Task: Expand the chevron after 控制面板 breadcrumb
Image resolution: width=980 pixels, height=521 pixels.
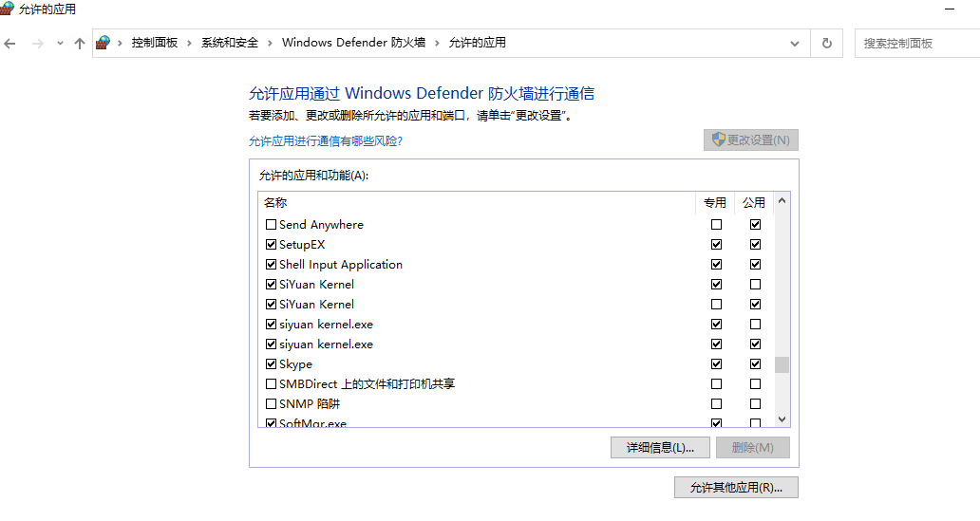Action: 189,43
